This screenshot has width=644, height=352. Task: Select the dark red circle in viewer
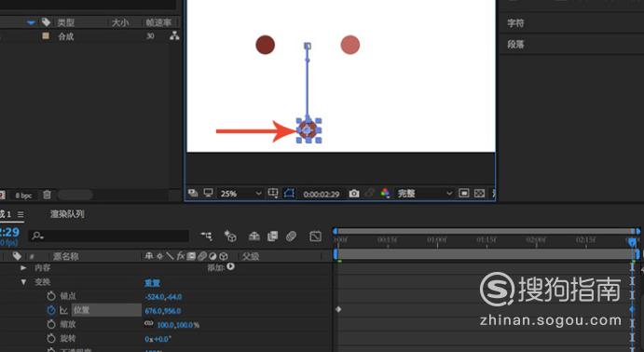pos(265,45)
